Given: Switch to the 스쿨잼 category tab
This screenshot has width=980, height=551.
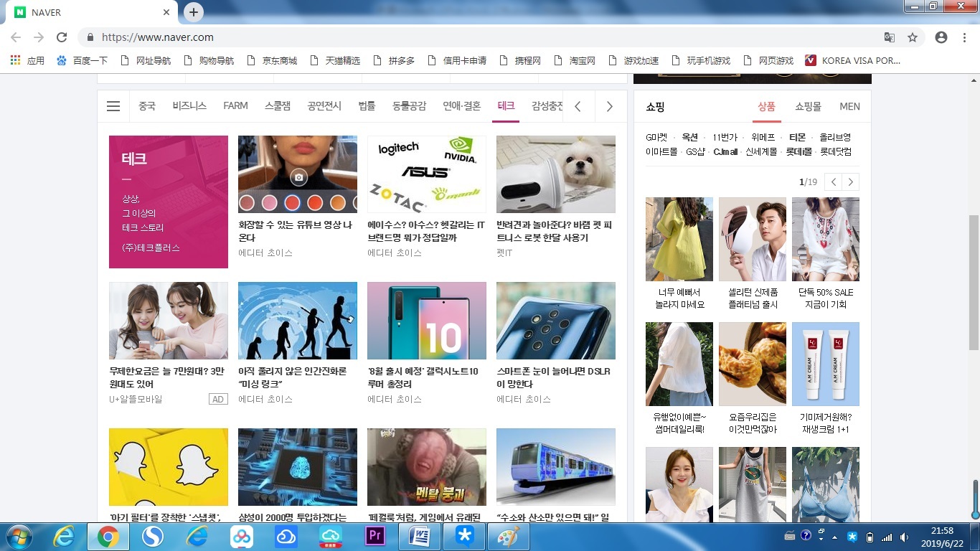Looking at the screenshot, I should pyautogui.click(x=278, y=106).
